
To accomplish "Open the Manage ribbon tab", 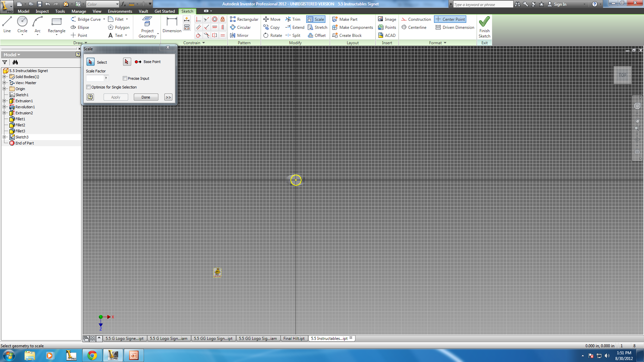I will [78, 11].
